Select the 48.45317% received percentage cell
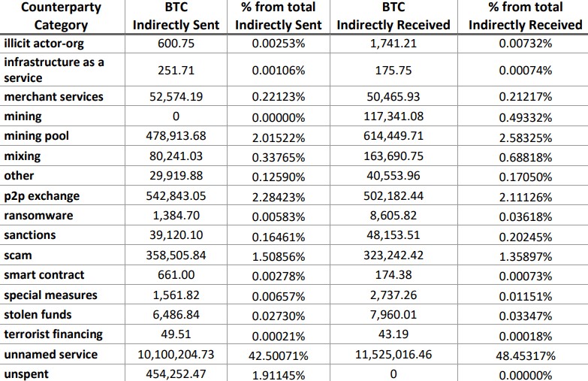This screenshot has width=588, height=381. (525, 355)
